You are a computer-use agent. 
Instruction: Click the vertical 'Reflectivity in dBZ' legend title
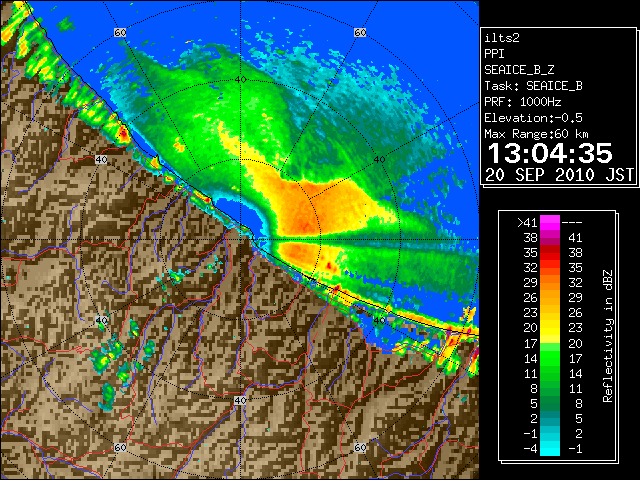607,336
